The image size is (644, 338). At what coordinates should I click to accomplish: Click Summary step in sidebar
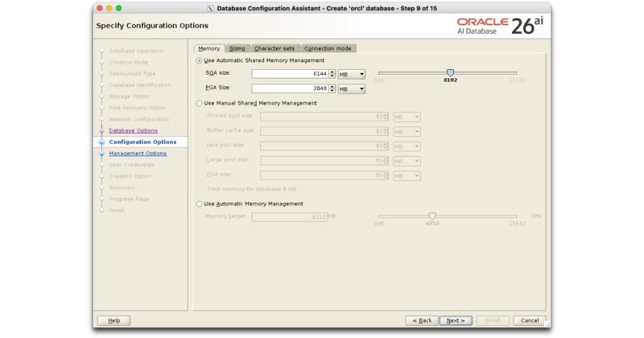tap(122, 187)
